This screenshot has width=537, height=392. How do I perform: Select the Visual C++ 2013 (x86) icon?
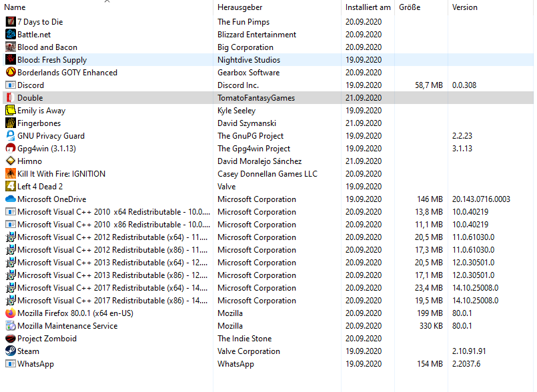coord(11,275)
